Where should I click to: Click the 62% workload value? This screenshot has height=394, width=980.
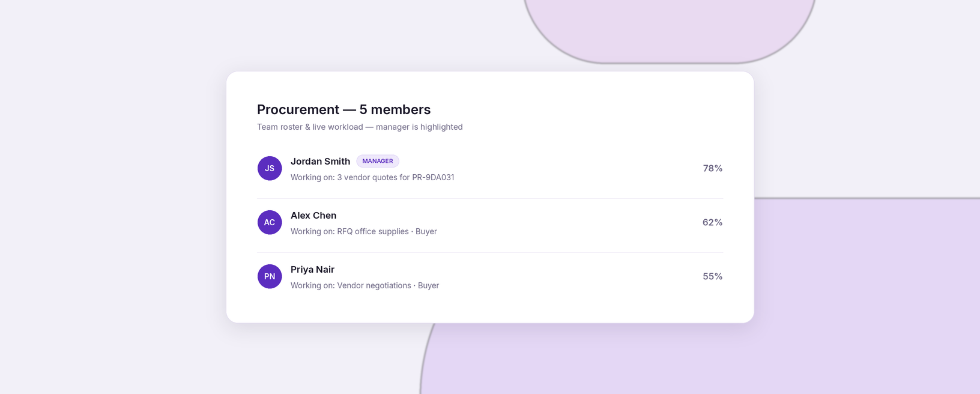[x=713, y=222]
